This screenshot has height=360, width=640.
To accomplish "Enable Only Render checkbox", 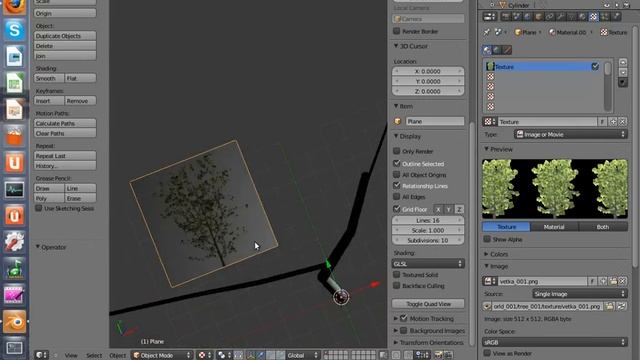I will pos(397,151).
